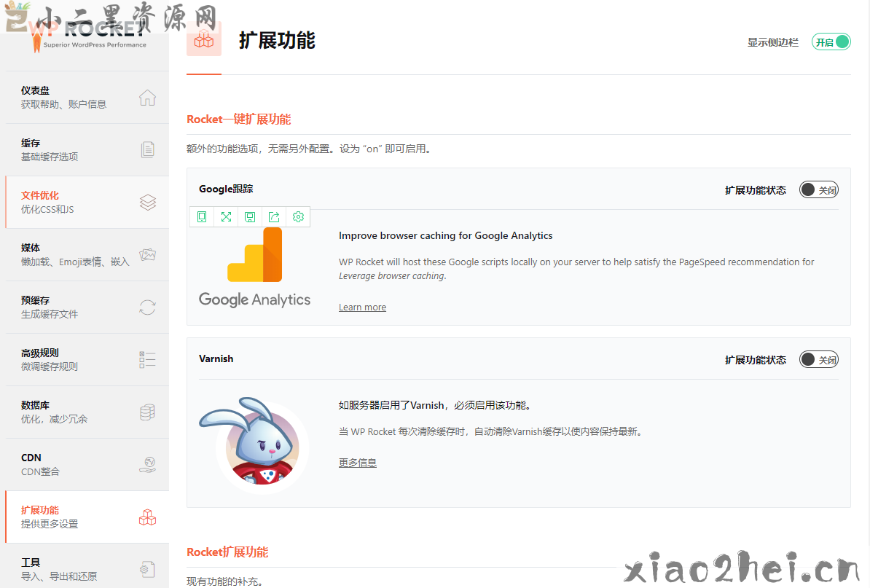This screenshot has height=588, width=870.
Task: Go to 文件优化 file optimization section
Action: (87, 202)
